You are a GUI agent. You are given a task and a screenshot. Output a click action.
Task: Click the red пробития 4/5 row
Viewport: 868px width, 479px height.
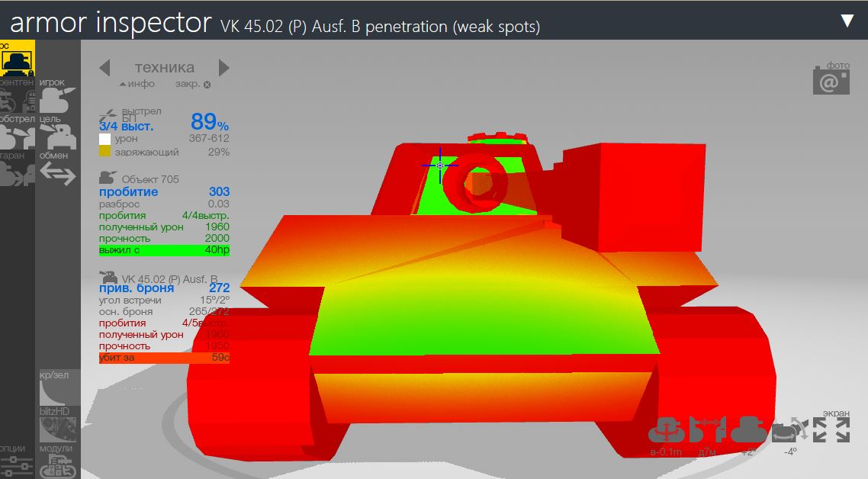click(x=165, y=323)
